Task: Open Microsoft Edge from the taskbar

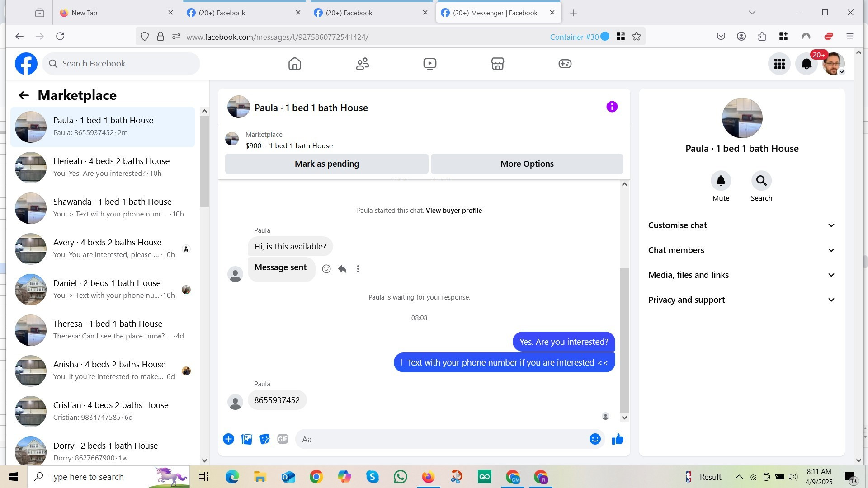Action: pos(232,477)
